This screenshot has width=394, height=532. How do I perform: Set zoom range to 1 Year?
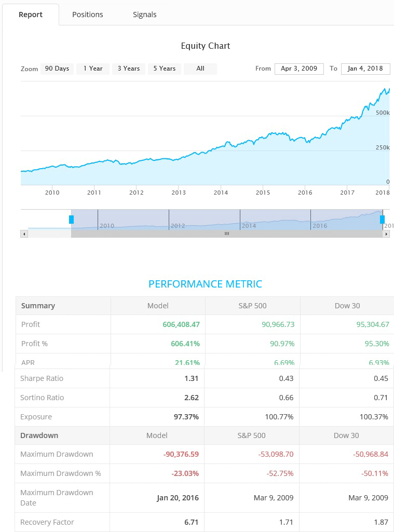coord(93,69)
